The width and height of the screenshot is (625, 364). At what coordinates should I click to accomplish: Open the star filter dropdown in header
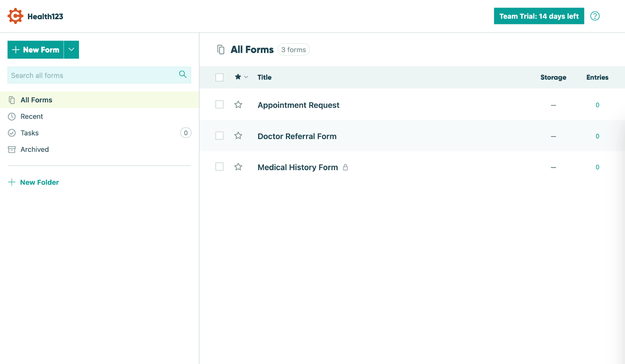pyautogui.click(x=241, y=77)
